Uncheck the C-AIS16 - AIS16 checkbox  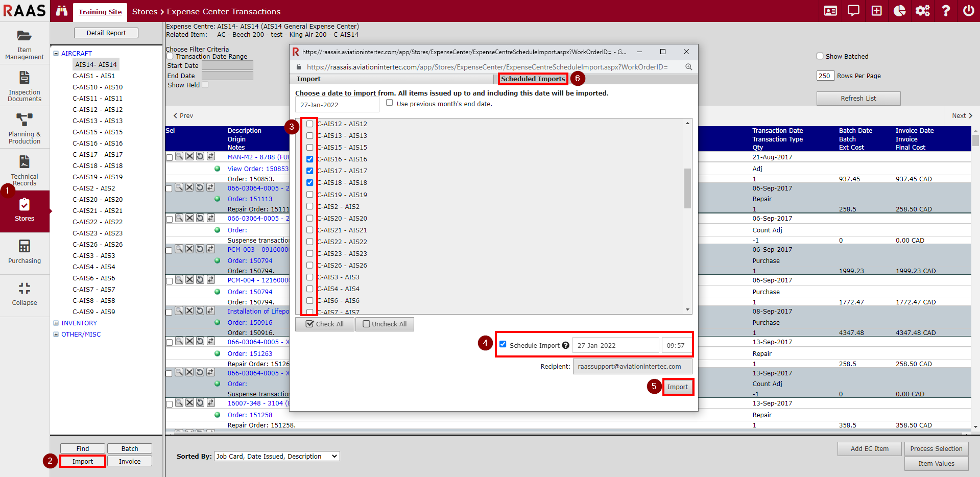[310, 159]
